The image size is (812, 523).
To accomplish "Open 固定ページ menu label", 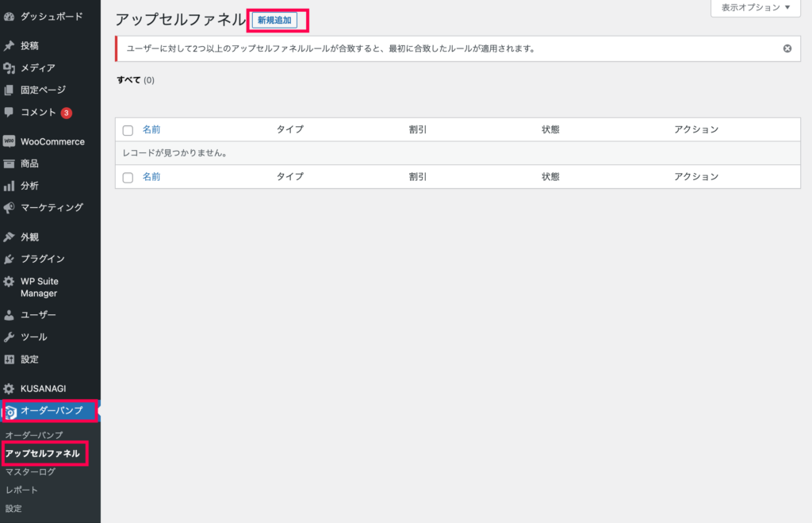I will [x=43, y=90].
